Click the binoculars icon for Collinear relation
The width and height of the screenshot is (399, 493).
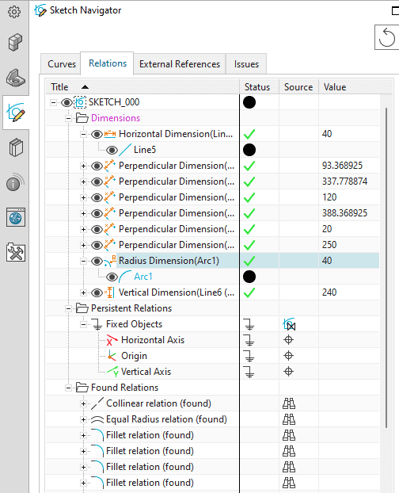tap(289, 404)
